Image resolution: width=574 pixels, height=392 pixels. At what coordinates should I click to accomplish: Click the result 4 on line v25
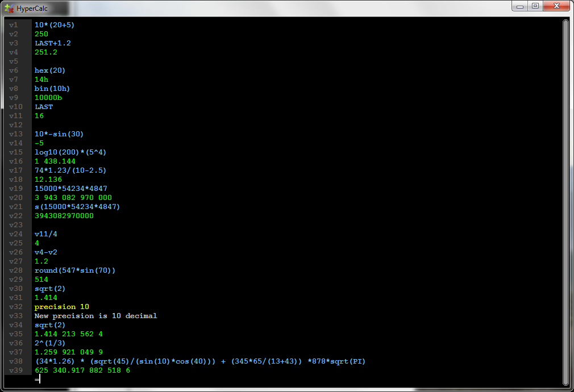pos(36,243)
